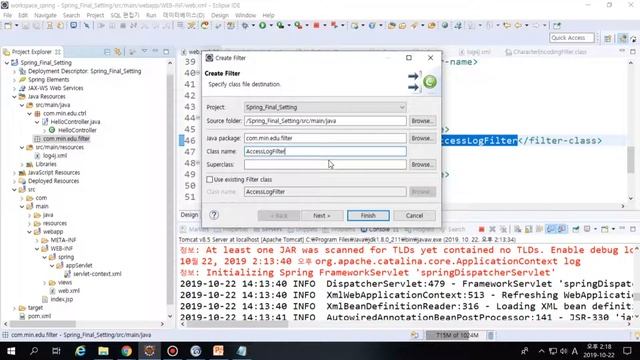Click Browse next to Java package
Viewport: 640px width, 360px height.
point(422,138)
